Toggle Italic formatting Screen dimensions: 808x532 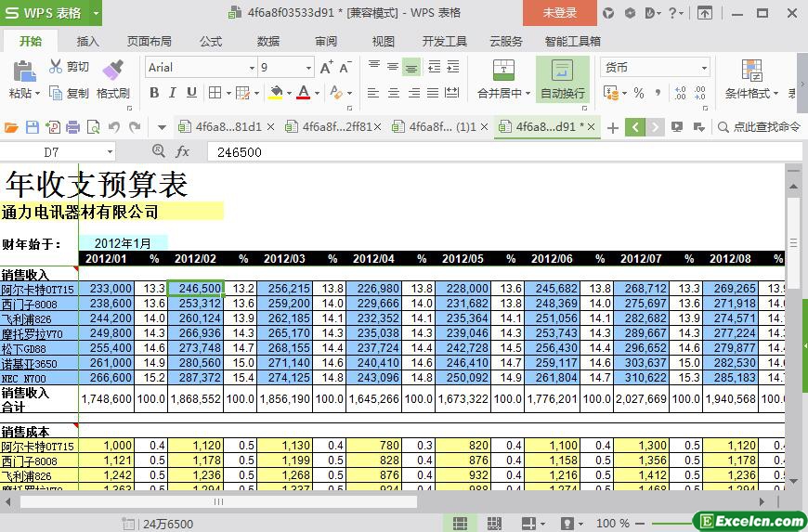(x=173, y=93)
